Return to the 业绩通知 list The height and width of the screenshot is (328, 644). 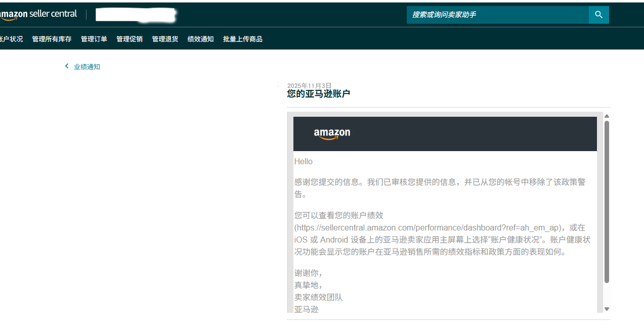click(87, 66)
